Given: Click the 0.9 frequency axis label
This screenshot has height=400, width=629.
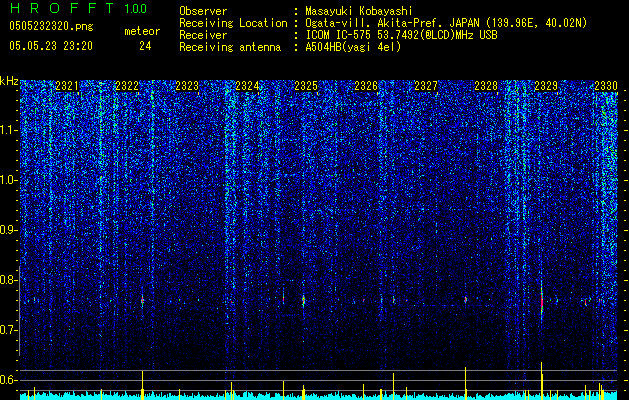Looking at the screenshot, I should 8,230.
